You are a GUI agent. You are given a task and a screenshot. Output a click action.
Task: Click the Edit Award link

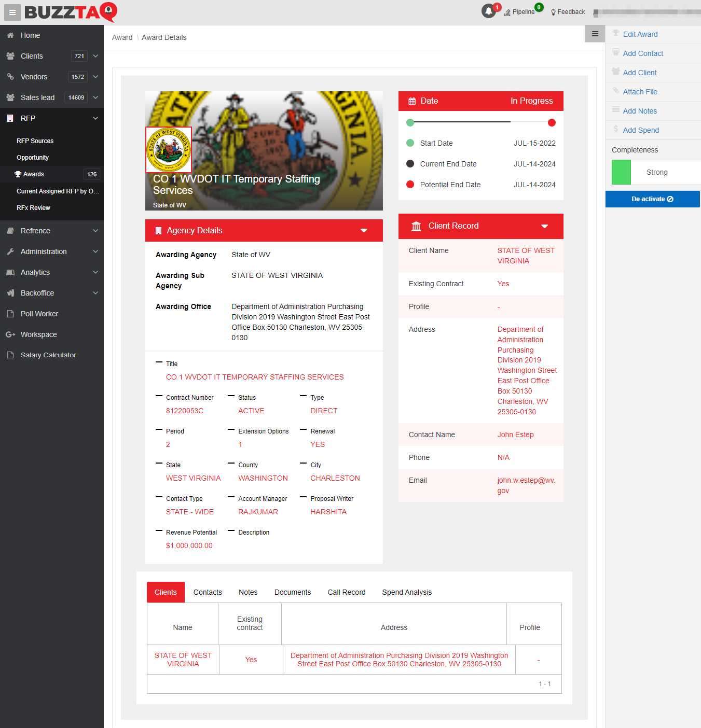click(x=640, y=34)
